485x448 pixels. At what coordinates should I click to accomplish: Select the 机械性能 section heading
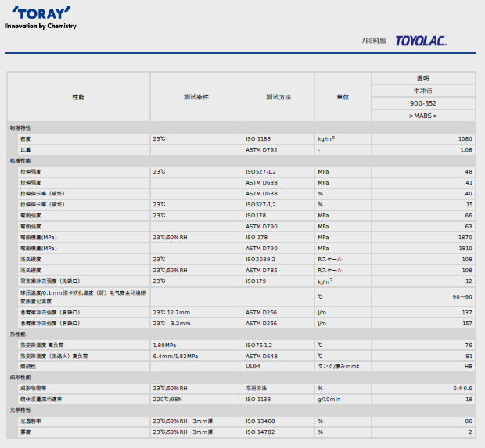20,160
